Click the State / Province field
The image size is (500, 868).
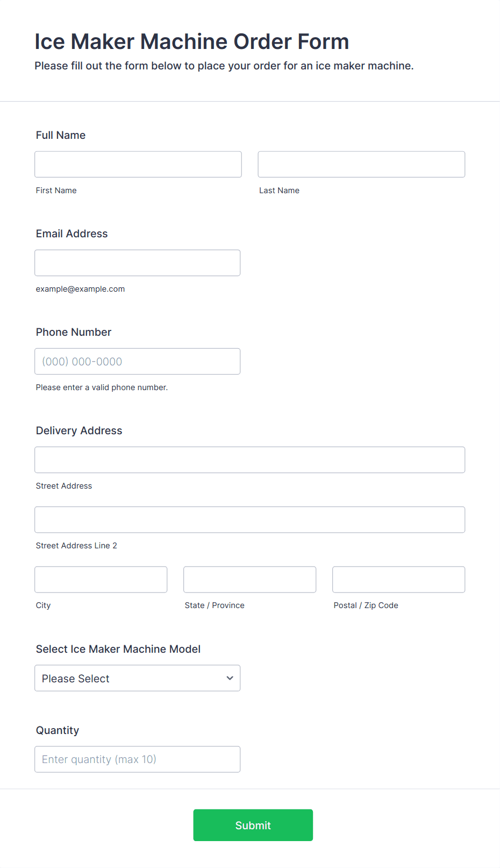pos(250,579)
